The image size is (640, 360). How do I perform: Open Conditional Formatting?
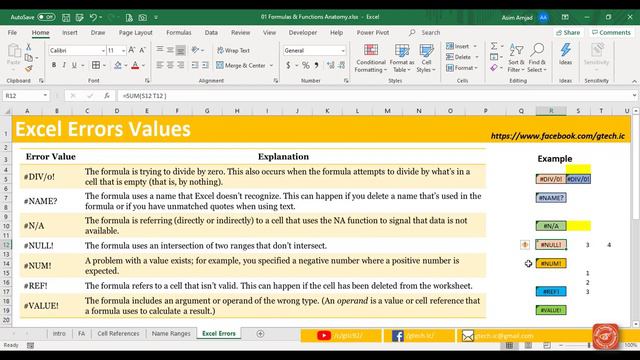click(x=371, y=58)
